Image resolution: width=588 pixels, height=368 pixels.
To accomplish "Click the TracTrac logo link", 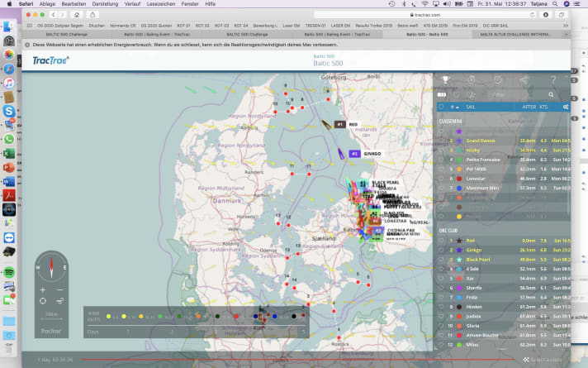I will click(51, 60).
